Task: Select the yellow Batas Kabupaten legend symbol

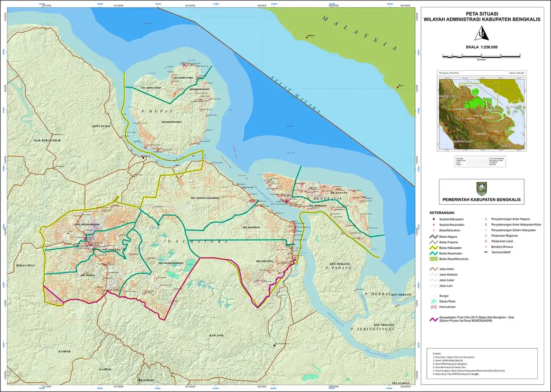Action: pos(433,247)
